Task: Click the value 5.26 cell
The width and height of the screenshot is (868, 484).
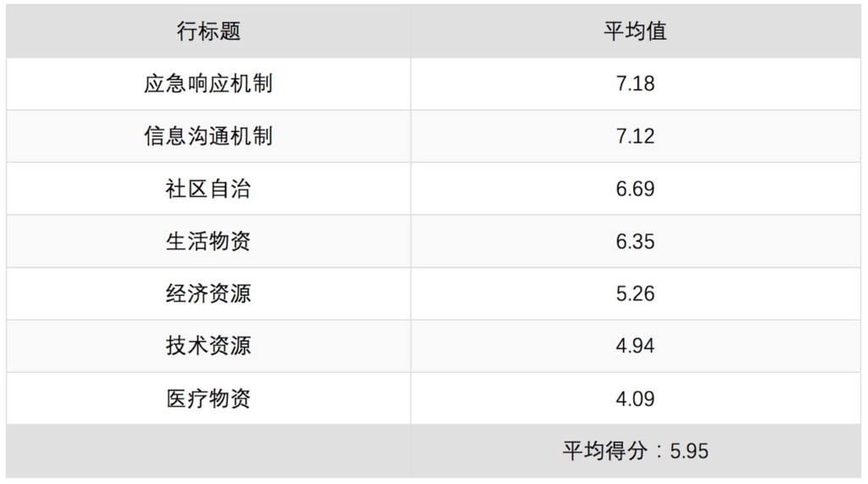Action: [x=636, y=293]
